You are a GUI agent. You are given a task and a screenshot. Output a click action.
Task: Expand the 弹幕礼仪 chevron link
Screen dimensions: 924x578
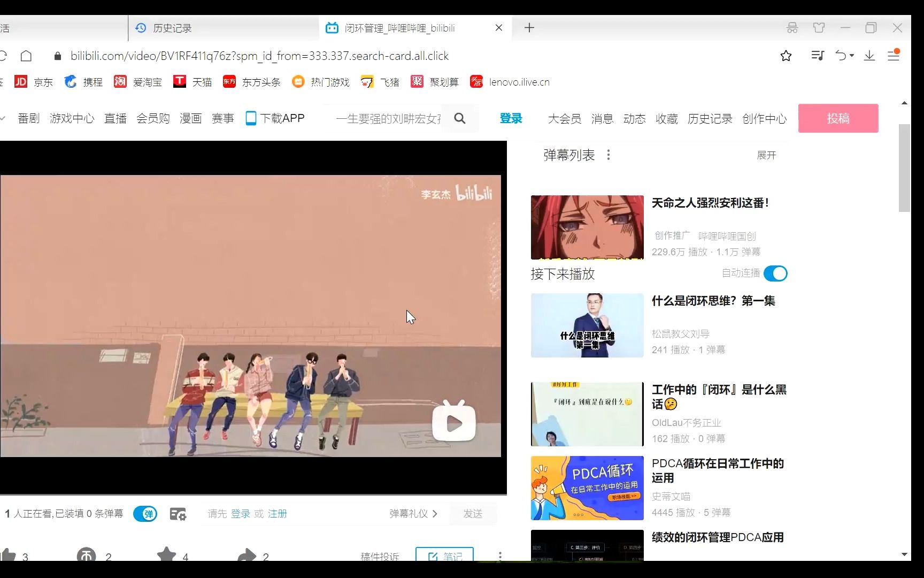tap(413, 514)
